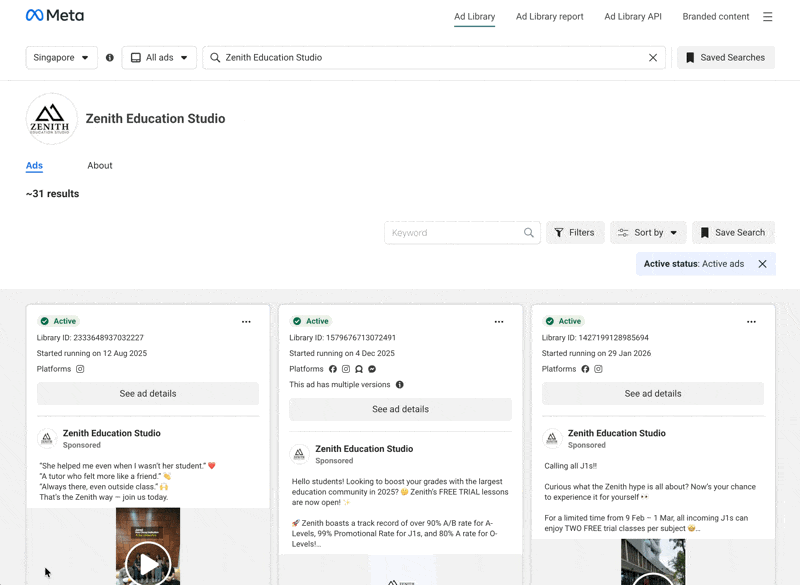800x585 pixels.
Task: Click the Active badge on ad 2333648937032227
Action: (x=59, y=321)
